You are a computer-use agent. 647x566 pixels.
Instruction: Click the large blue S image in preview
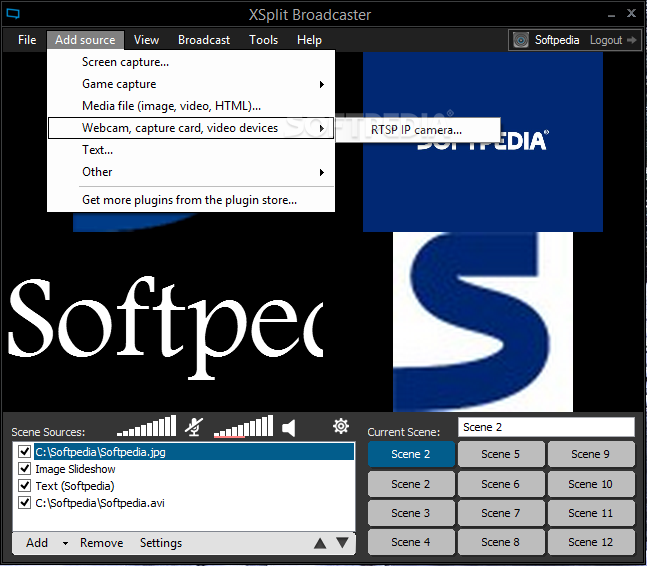point(482,322)
